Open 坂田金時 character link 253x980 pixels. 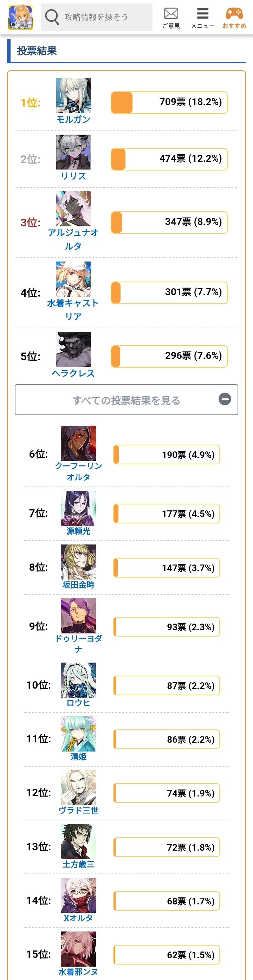tap(78, 585)
